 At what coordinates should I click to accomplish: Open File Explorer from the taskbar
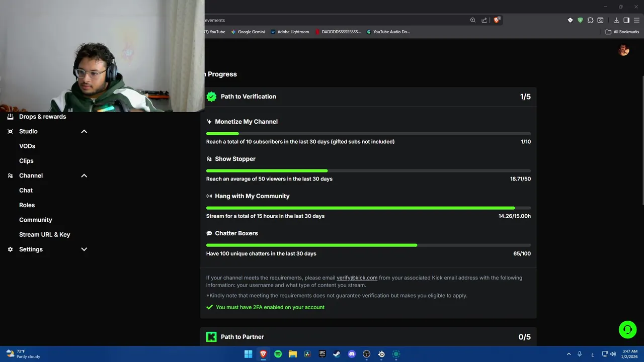[x=292, y=354]
